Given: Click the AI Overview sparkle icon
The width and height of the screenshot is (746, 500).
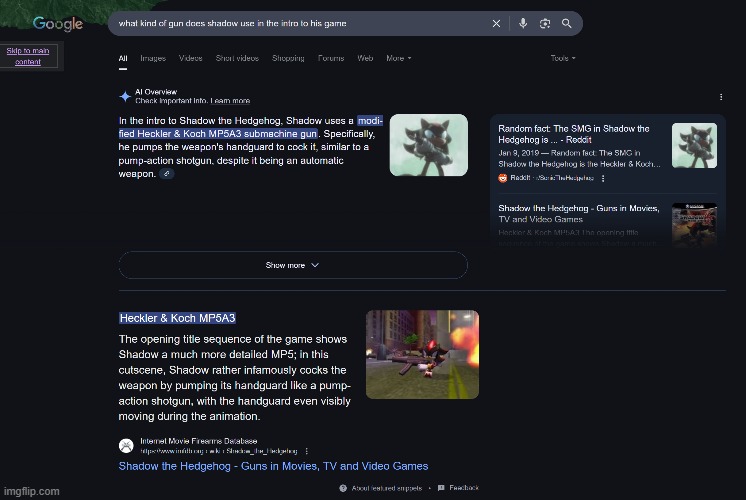Looking at the screenshot, I should point(125,97).
